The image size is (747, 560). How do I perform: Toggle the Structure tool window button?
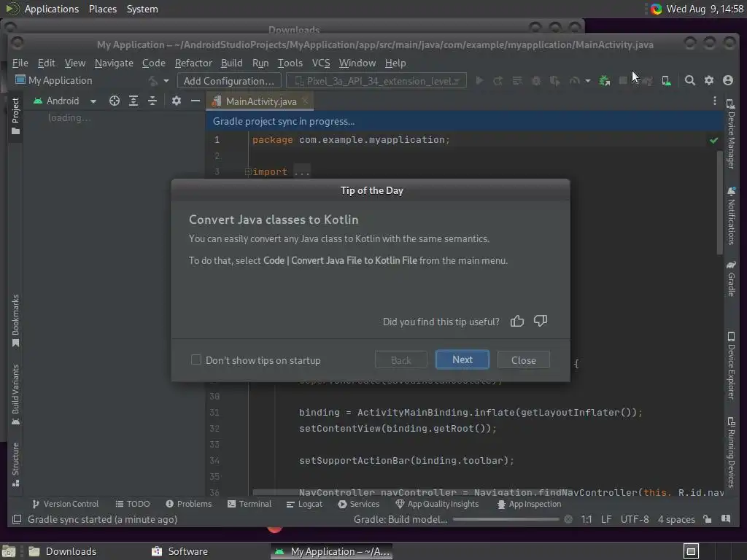[x=15, y=464]
